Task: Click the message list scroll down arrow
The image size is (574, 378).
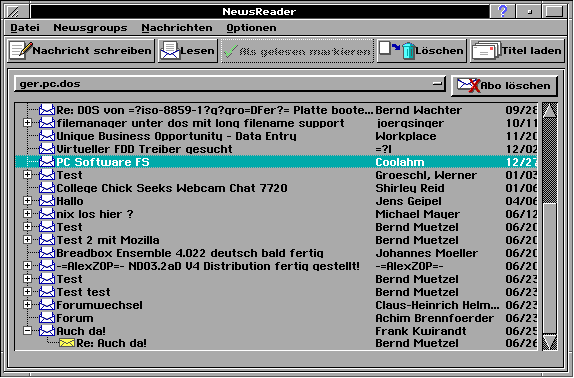Action: tap(550, 342)
